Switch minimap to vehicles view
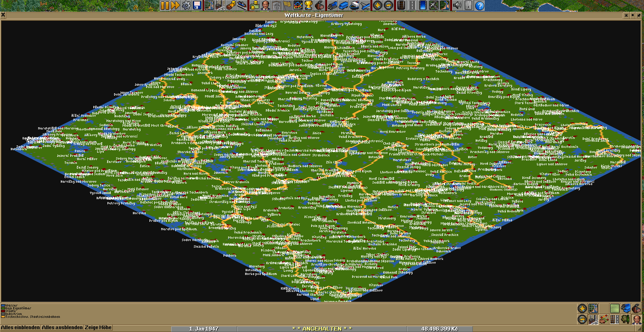Image resolution: width=644 pixels, height=332 pixels. point(626,308)
